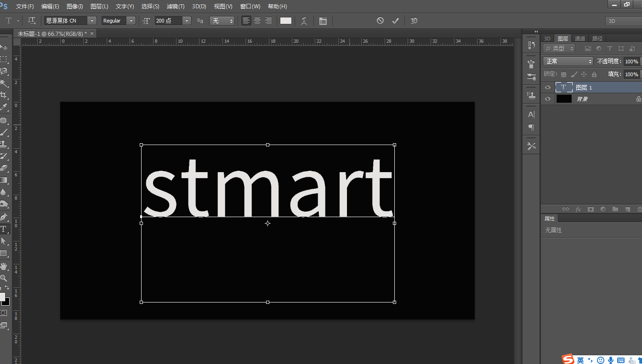Open the warped text dialog
The width and height of the screenshot is (642, 364).
pos(304,21)
